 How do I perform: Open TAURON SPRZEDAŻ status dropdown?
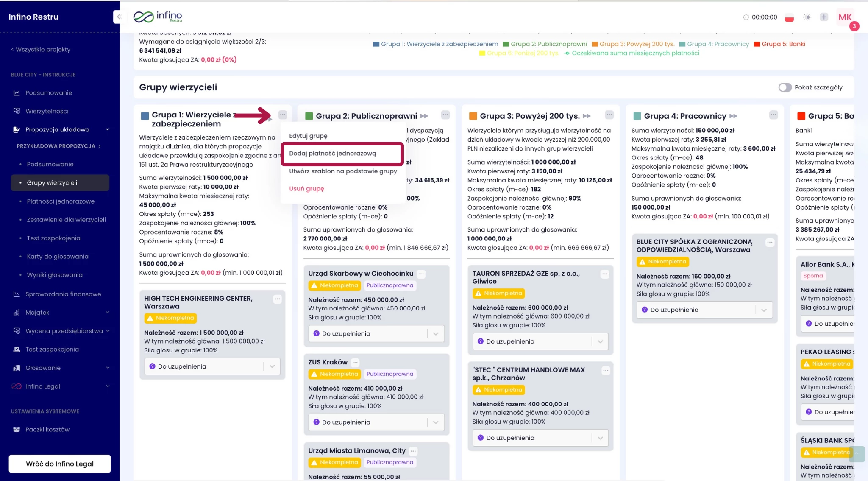pos(540,341)
